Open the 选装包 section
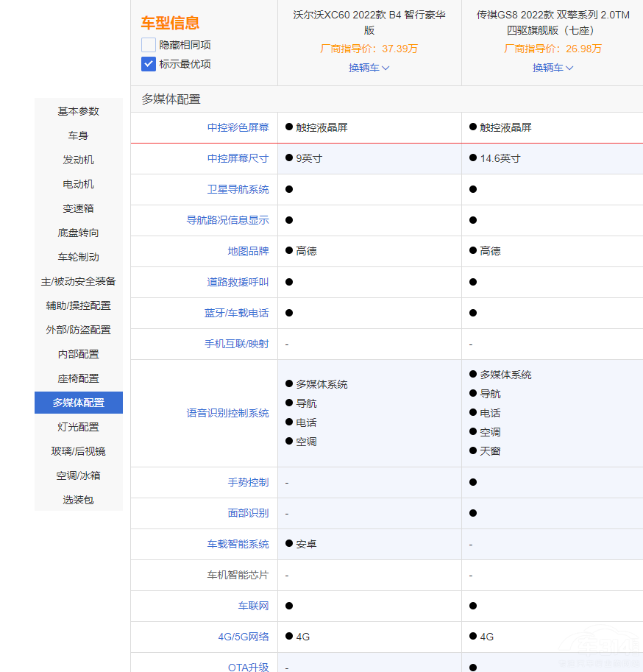The height and width of the screenshot is (672, 643). [x=78, y=500]
